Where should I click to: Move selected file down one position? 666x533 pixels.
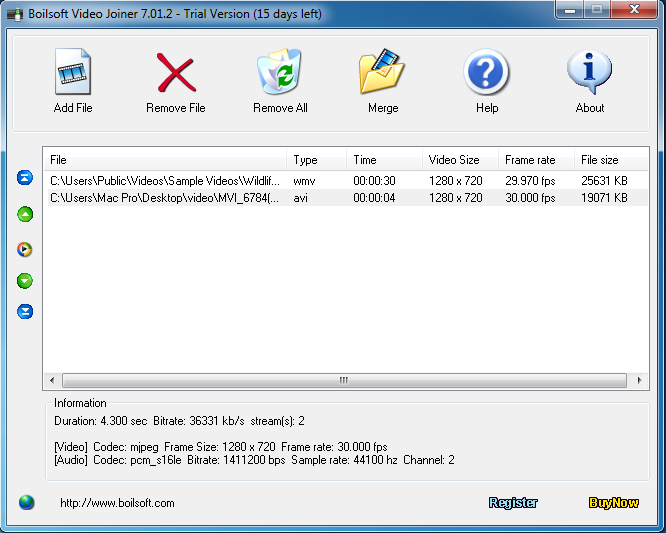[25, 281]
